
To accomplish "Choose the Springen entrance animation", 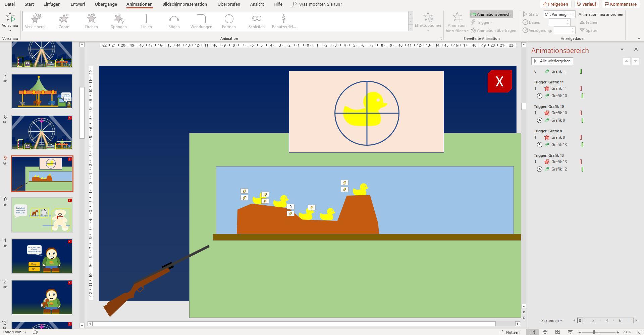I will (x=118, y=21).
